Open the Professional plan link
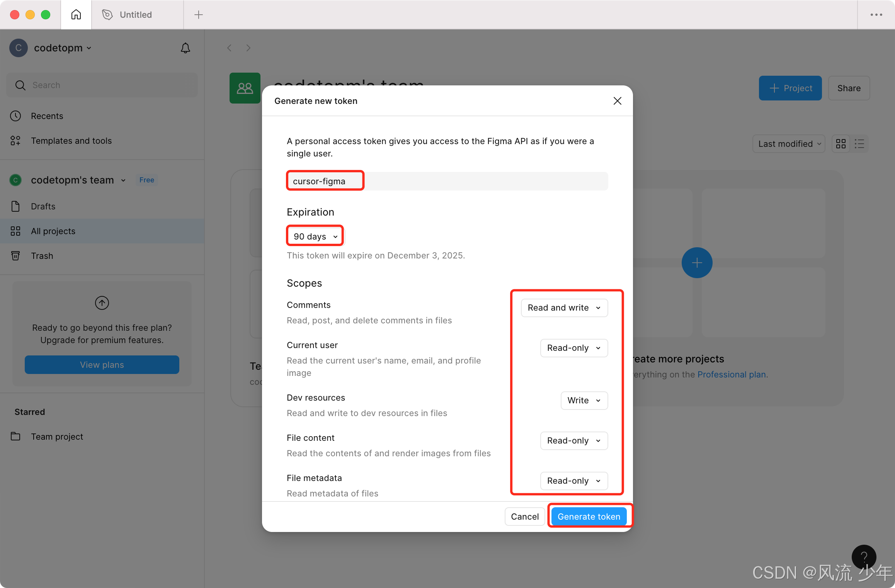This screenshot has width=895, height=588. [732, 374]
